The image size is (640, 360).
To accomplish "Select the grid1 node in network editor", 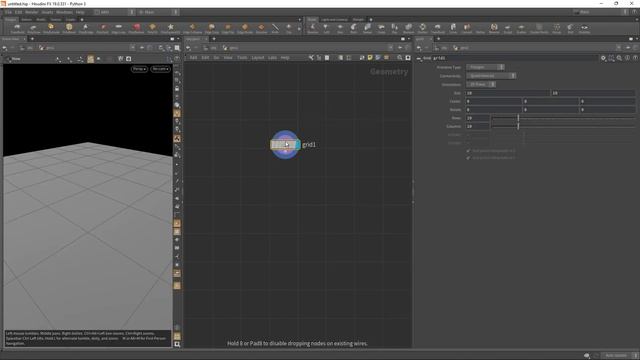I will point(285,144).
